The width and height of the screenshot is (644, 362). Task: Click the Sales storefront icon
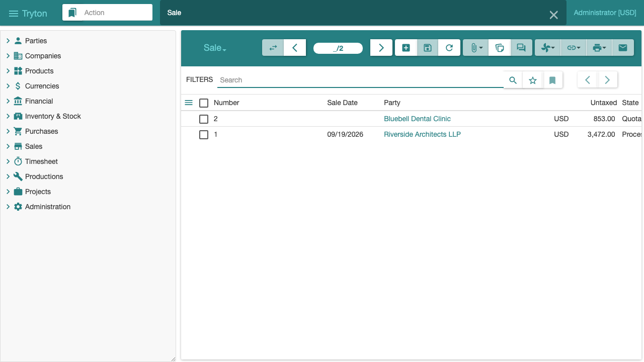point(18,146)
